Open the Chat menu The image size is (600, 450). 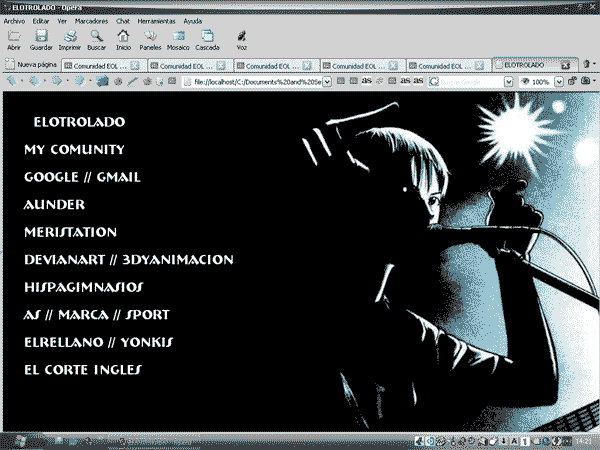click(123, 21)
